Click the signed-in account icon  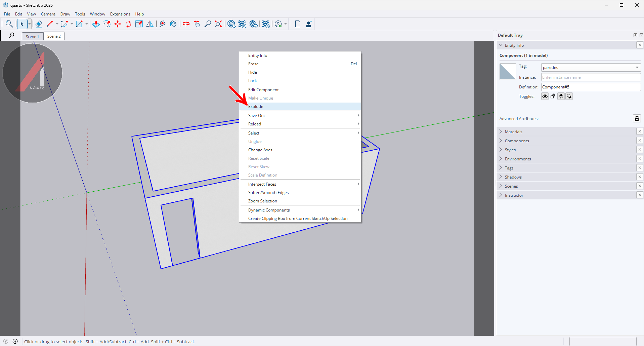coord(278,24)
